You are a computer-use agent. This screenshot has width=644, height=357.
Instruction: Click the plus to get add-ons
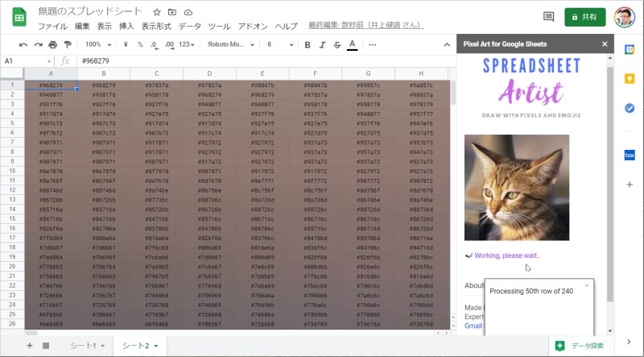click(630, 185)
